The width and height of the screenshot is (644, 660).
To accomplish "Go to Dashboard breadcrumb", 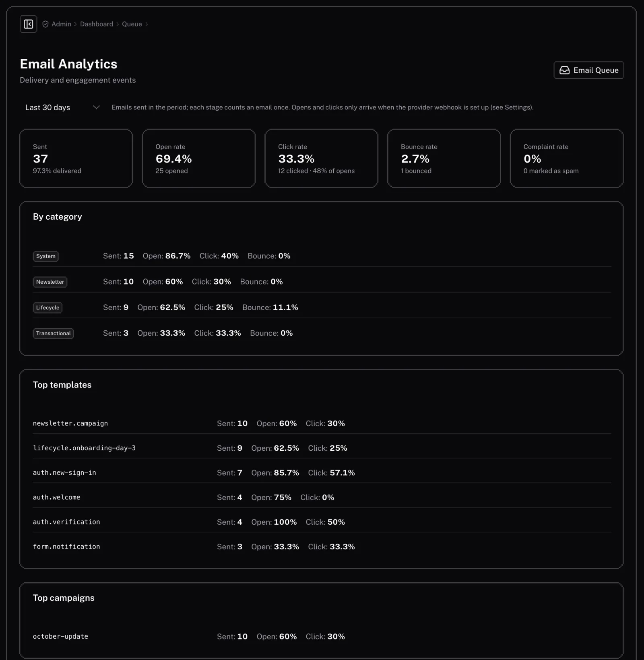I will click(97, 24).
